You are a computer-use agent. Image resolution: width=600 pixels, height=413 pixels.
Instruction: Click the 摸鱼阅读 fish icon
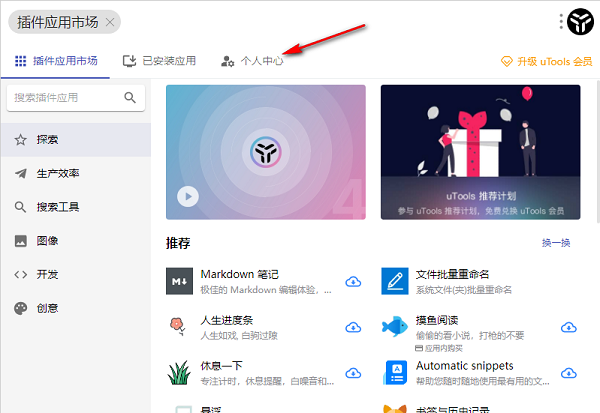[x=395, y=326]
